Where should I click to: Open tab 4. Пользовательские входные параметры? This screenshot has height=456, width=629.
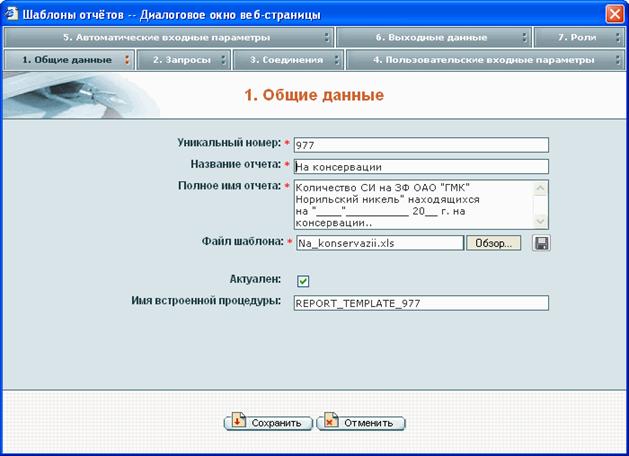[x=485, y=60]
